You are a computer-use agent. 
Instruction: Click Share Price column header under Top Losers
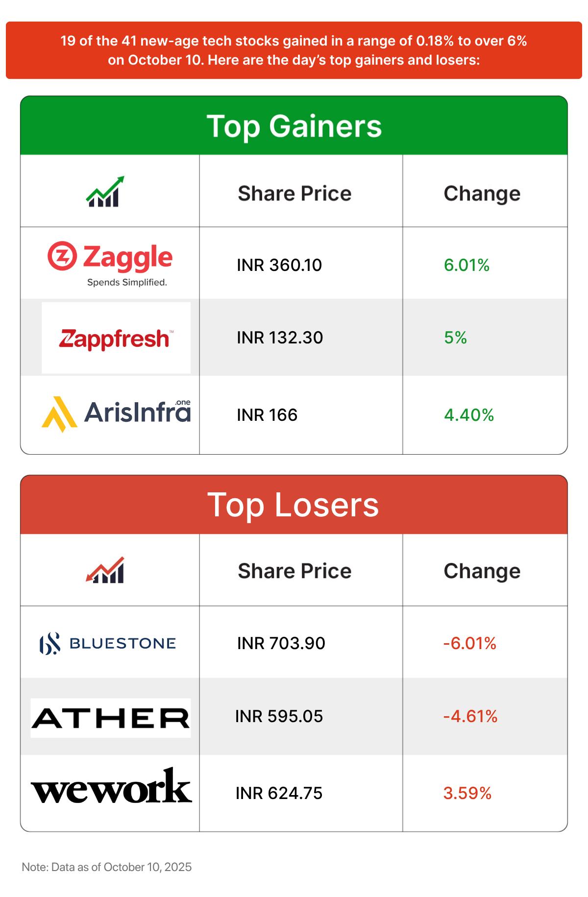point(294,571)
